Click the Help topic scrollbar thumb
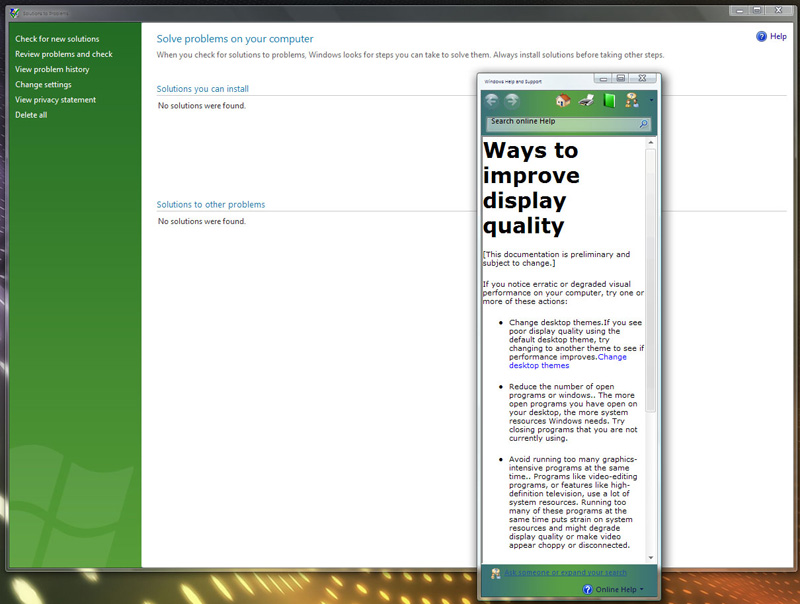The height and width of the screenshot is (604, 800). pyautogui.click(x=651, y=280)
